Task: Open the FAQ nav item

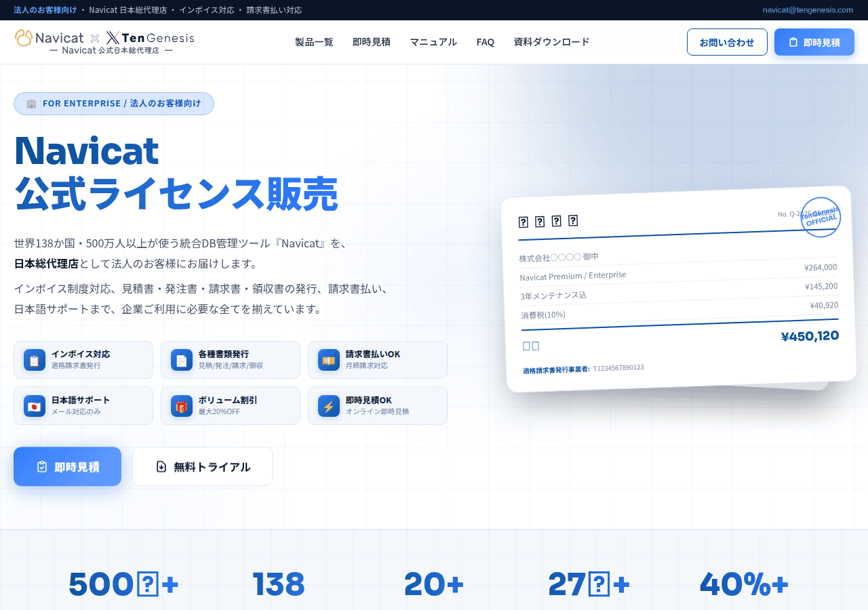Action: point(486,42)
